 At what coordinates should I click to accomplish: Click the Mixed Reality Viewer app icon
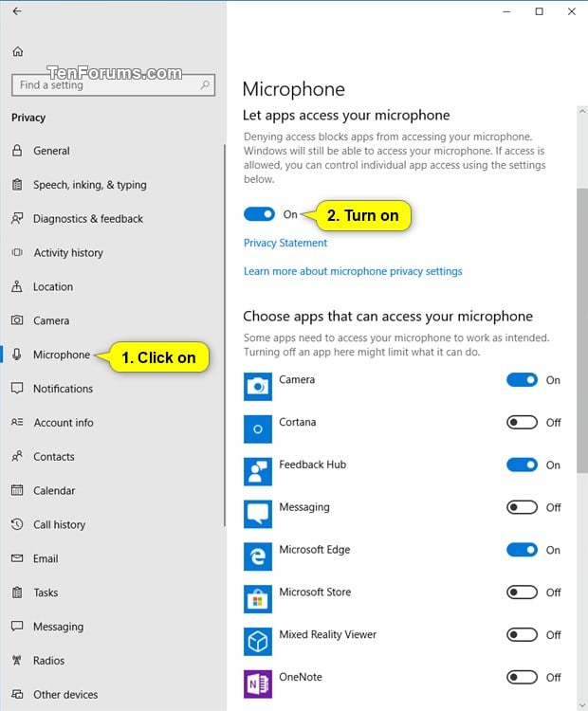[258, 642]
